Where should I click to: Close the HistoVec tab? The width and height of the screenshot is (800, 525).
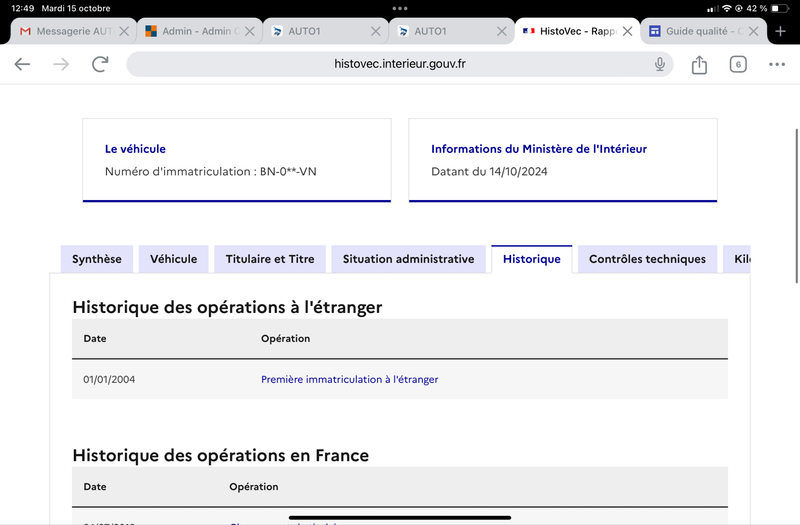[x=628, y=31]
